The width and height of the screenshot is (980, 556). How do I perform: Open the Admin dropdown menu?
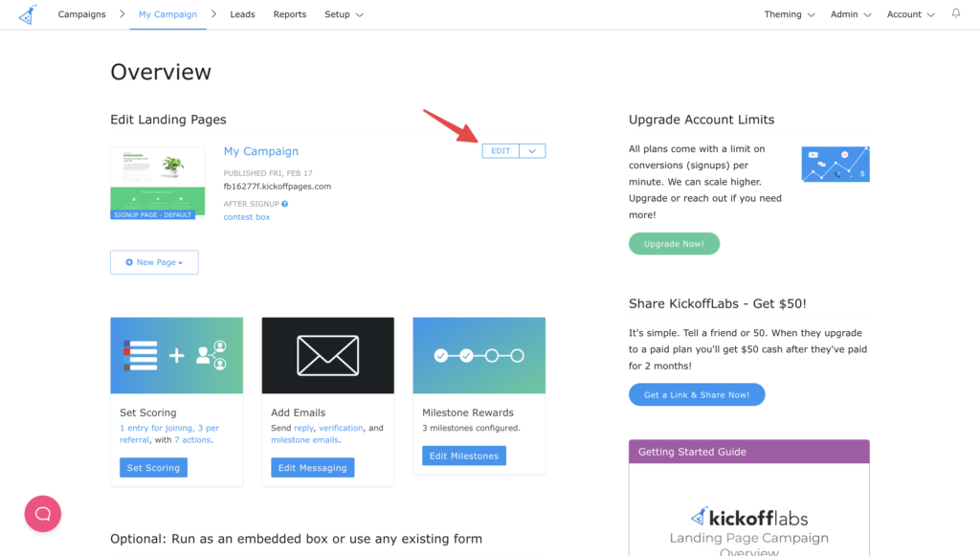pyautogui.click(x=851, y=14)
